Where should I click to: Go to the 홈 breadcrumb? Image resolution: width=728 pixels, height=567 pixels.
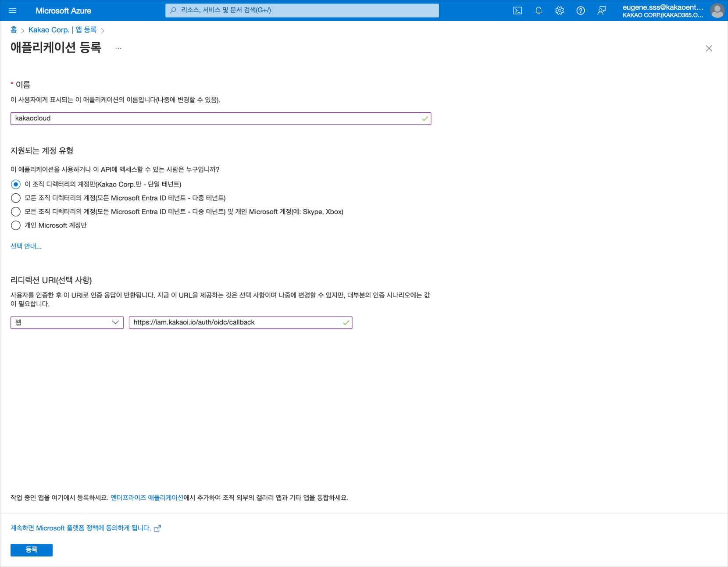point(14,30)
